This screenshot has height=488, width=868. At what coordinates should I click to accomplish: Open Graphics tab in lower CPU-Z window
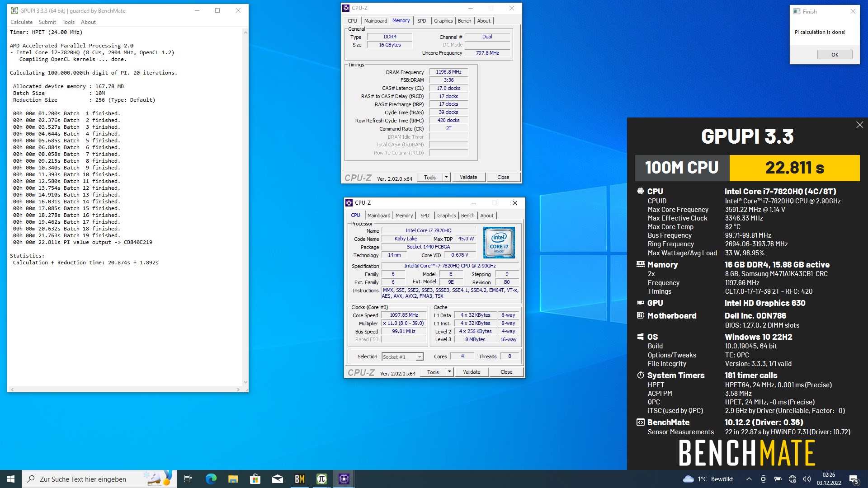point(446,216)
